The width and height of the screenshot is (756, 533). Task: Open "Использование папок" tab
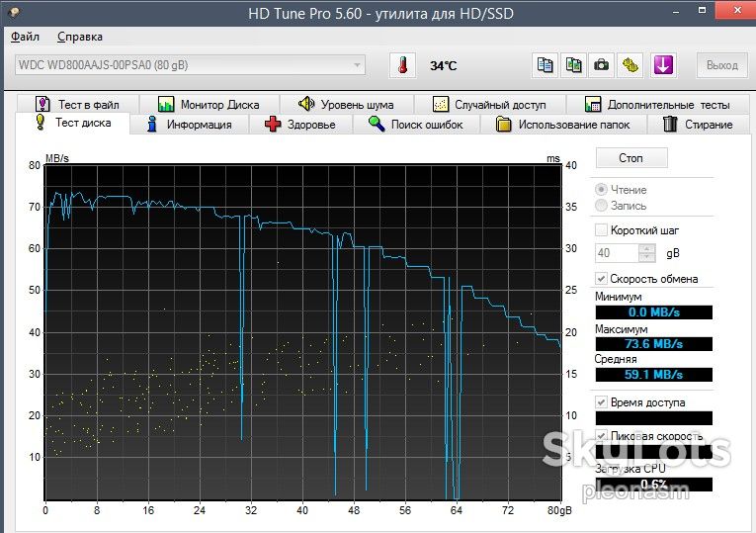click(x=563, y=125)
